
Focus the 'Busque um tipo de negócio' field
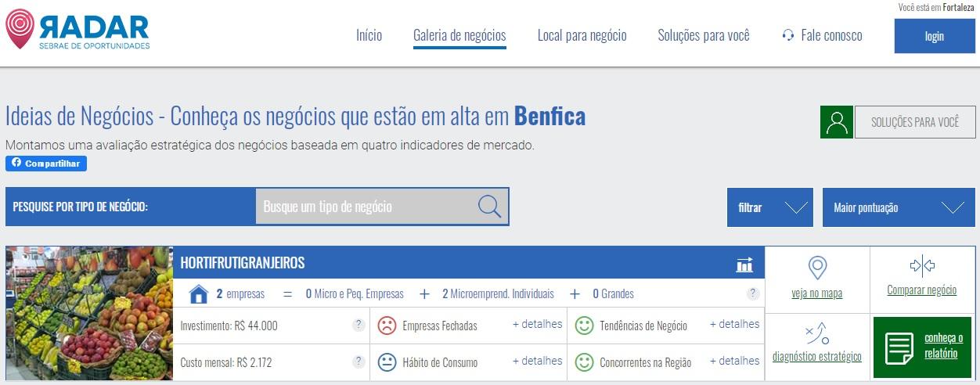(x=364, y=207)
